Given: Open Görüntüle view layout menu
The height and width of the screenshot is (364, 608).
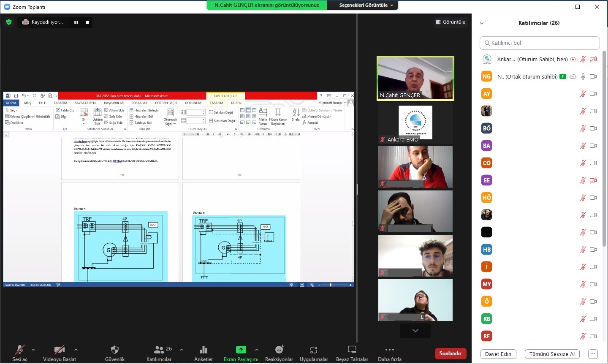Looking at the screenshot, I should (x=450, y=22).
